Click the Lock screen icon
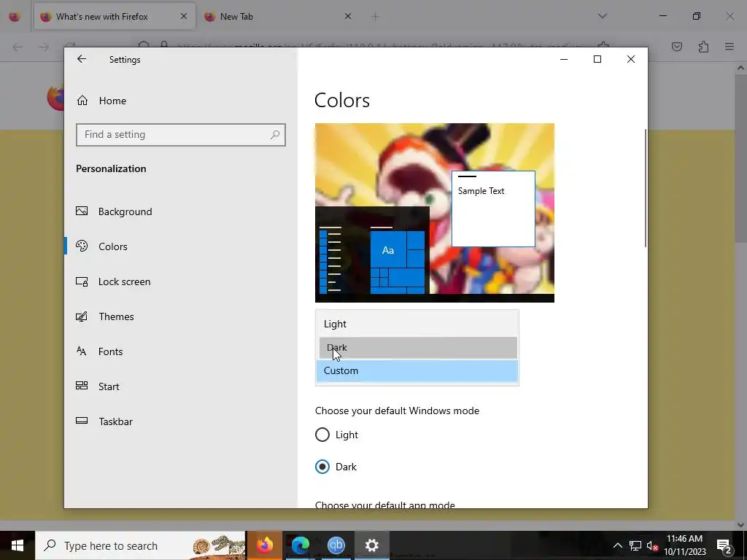 click(x=82, y=281)
